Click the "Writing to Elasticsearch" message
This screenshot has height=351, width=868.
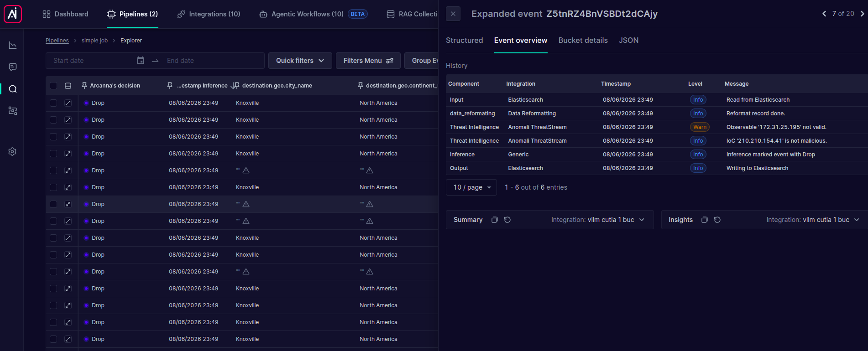click(757, 168)
